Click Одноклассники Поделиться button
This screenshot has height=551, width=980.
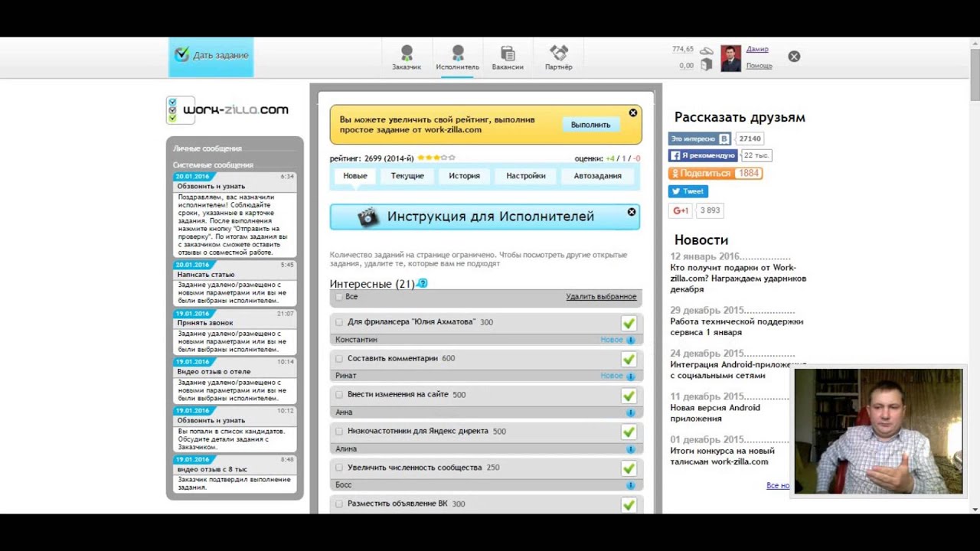coord(715,174)
